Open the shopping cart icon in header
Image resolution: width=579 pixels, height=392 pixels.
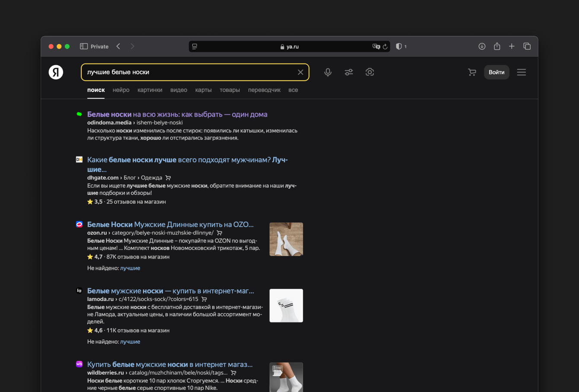click(472, 72)
